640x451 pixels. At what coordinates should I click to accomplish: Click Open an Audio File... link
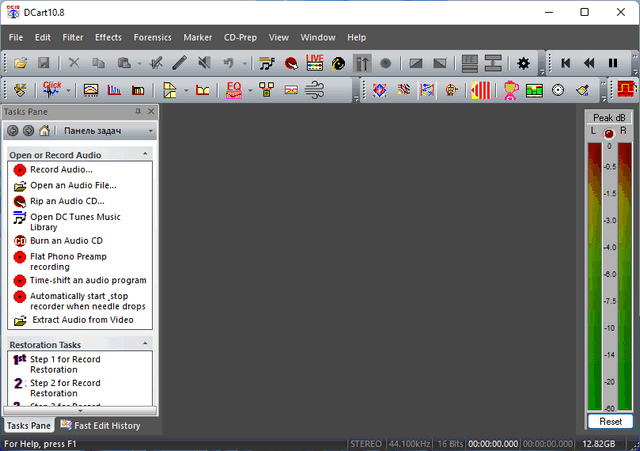[x=73, y=185]
